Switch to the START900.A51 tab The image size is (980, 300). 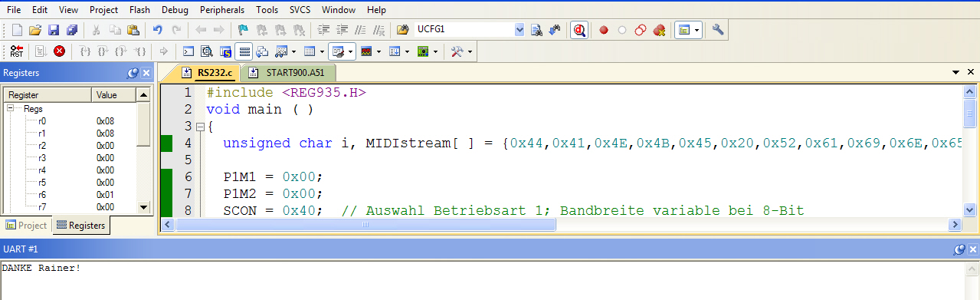click(x=288, y=73)
